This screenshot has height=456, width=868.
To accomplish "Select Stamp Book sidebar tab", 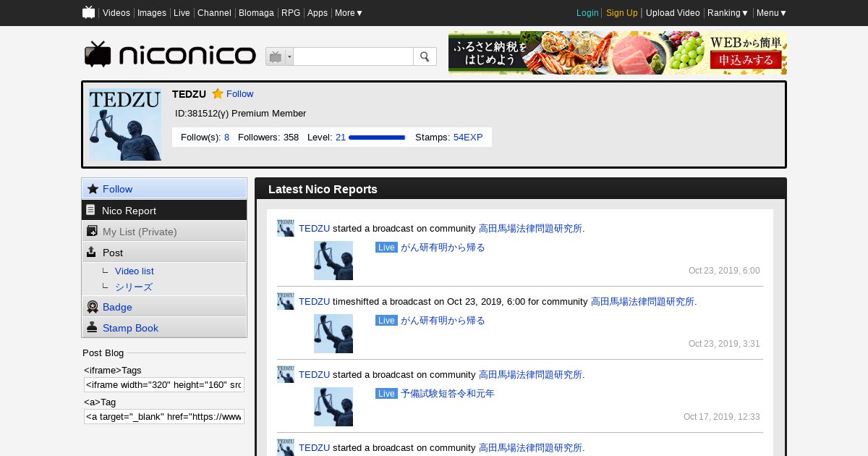I will [164, 328].
